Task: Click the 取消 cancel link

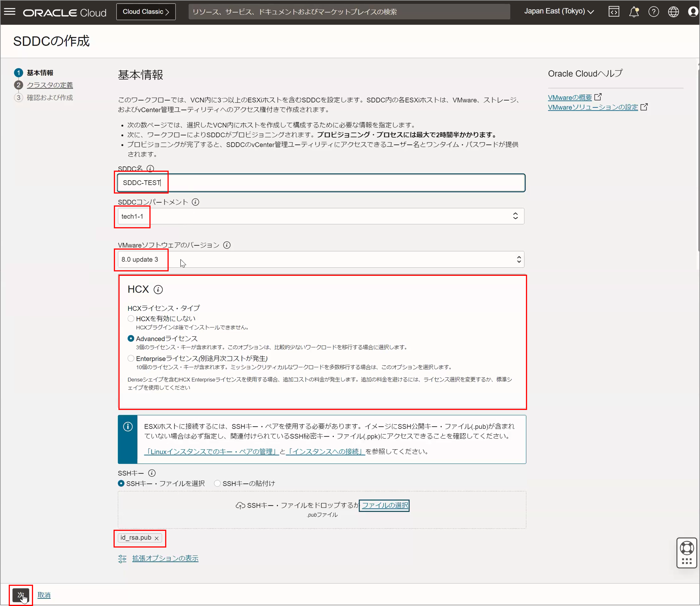Action: pyautogui.click(x=44, y=595)
